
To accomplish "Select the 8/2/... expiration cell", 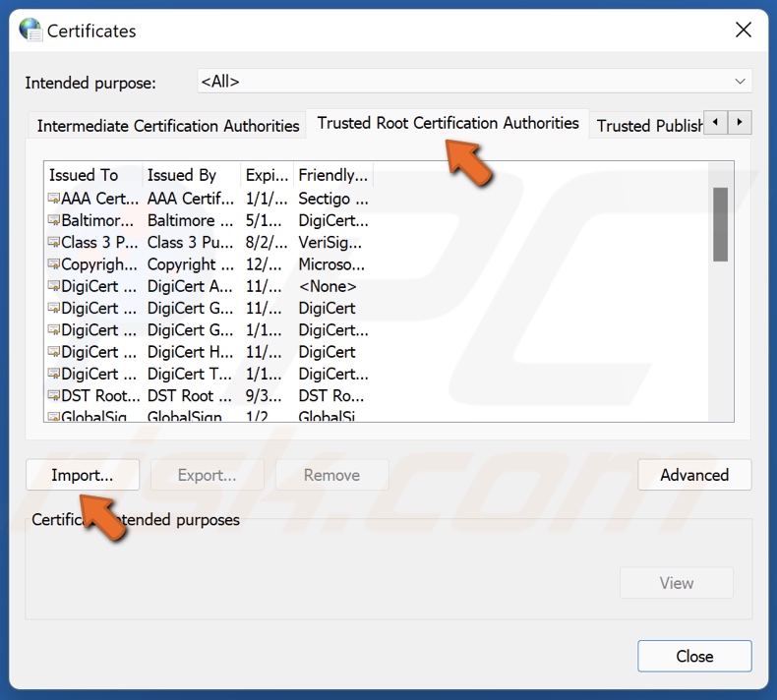I will click(x=267, y=242).
